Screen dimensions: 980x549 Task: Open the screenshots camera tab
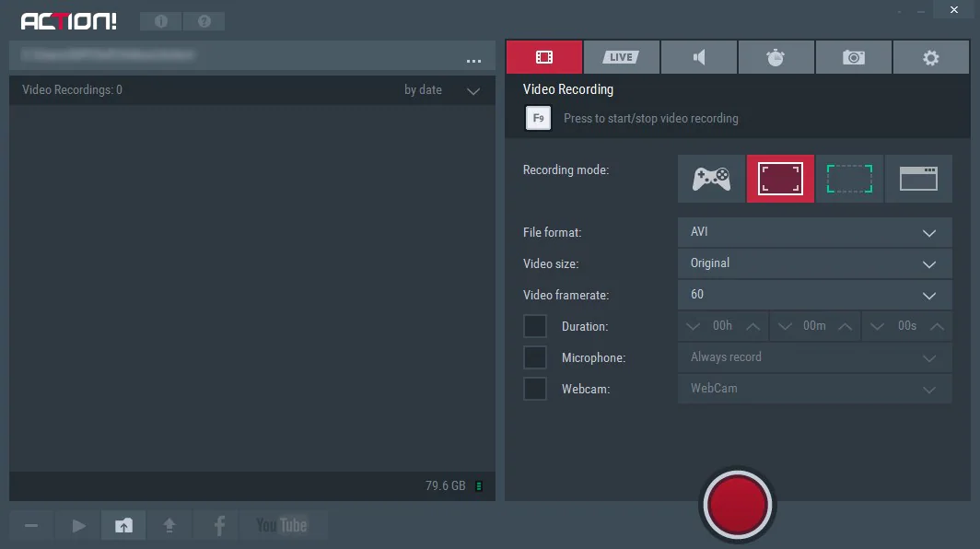pyautogui.click(x=853, y=57)
